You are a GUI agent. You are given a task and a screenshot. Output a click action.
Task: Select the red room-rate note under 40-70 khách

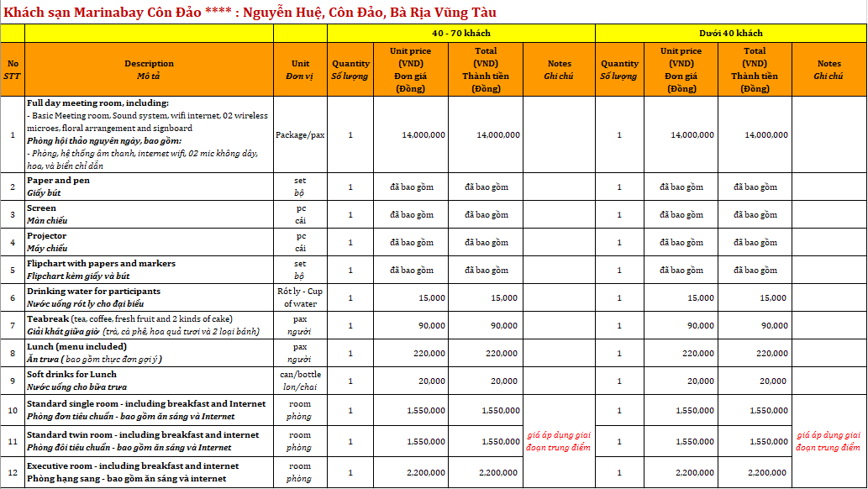[559, 441]
